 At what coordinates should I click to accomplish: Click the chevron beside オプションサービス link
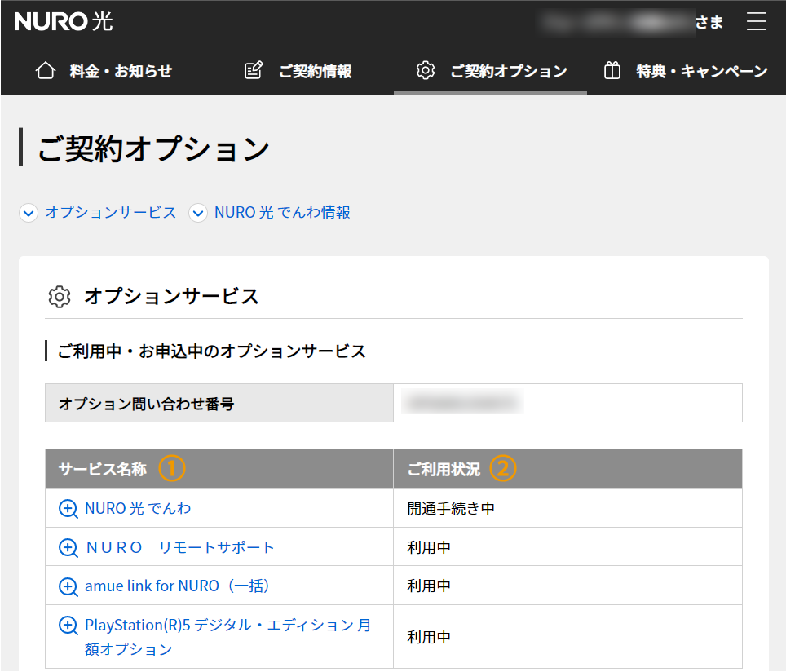pos(29,213)
